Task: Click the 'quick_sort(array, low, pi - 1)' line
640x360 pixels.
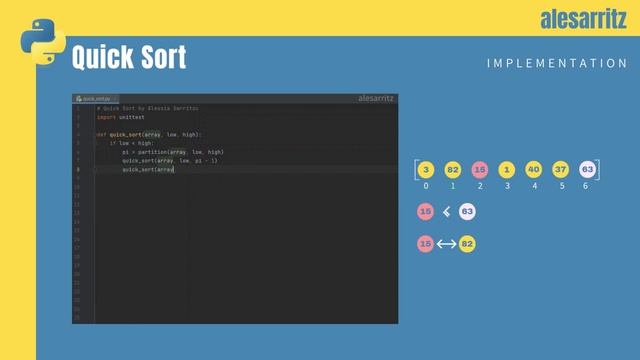Action: [x=170, y=161]
